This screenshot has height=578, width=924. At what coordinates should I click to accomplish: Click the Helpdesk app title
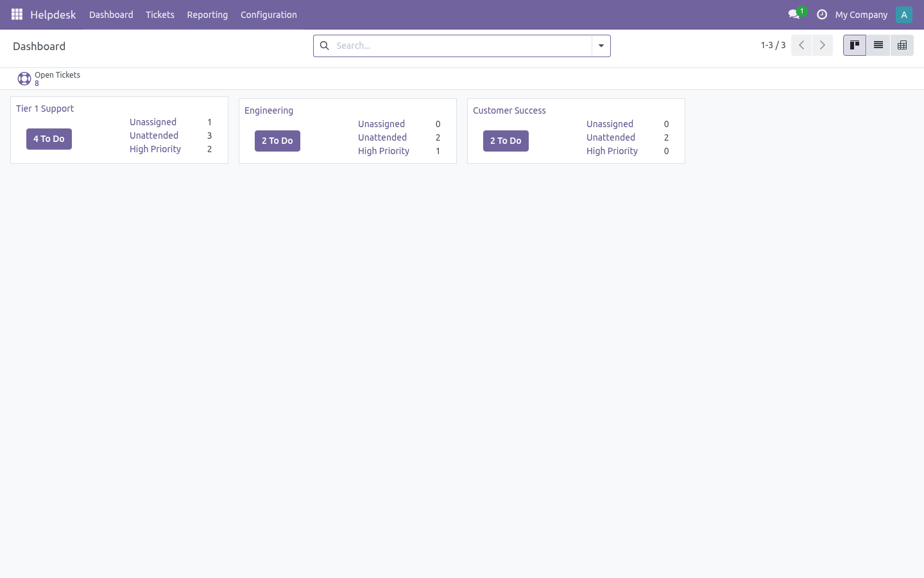coord(53,14)
